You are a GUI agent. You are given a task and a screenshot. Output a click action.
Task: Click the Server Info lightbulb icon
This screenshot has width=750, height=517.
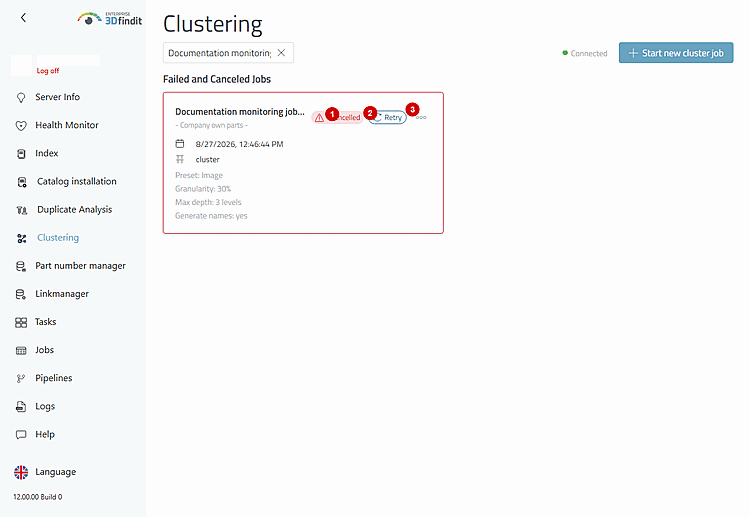click(21, 98)
